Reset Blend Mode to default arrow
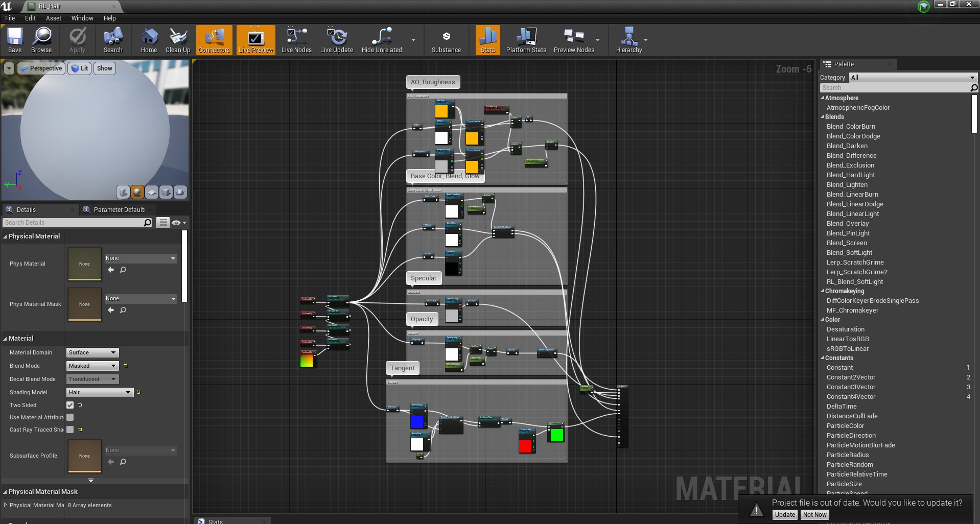This screenshot has width=980, height=524. (126, 366)
